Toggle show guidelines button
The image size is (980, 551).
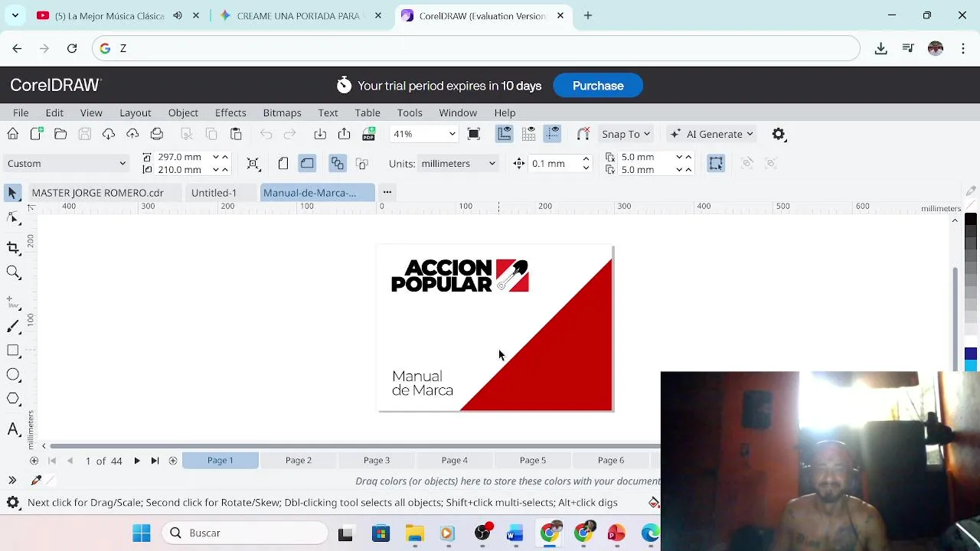(553, 134)
